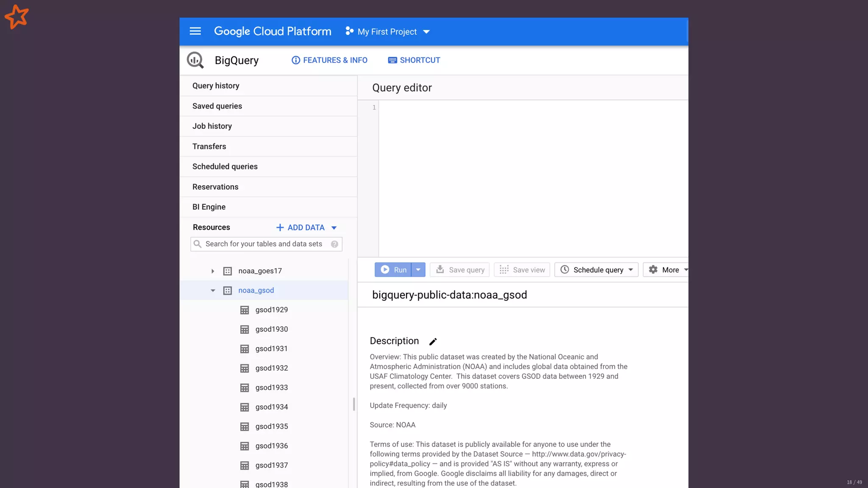Click the noaa_goes17 dataset icon
Viewport: 868px width, 488px height.
pos(228,271)
